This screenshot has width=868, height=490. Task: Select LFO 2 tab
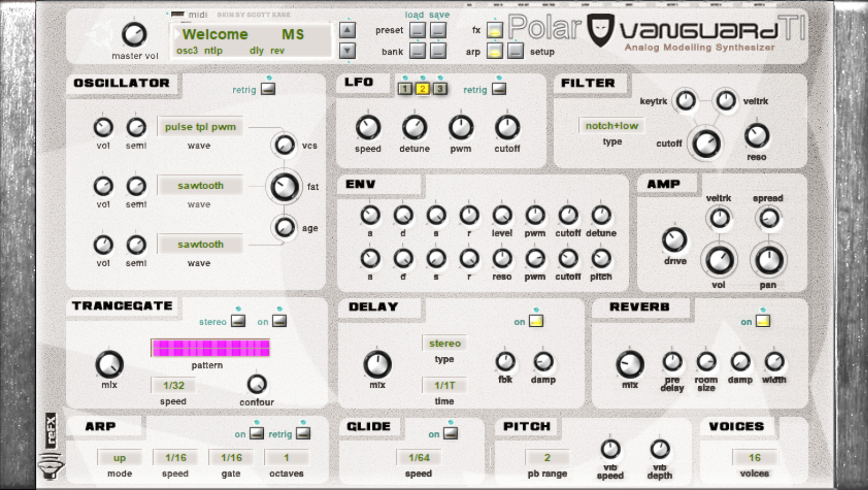tap(423, 89)
